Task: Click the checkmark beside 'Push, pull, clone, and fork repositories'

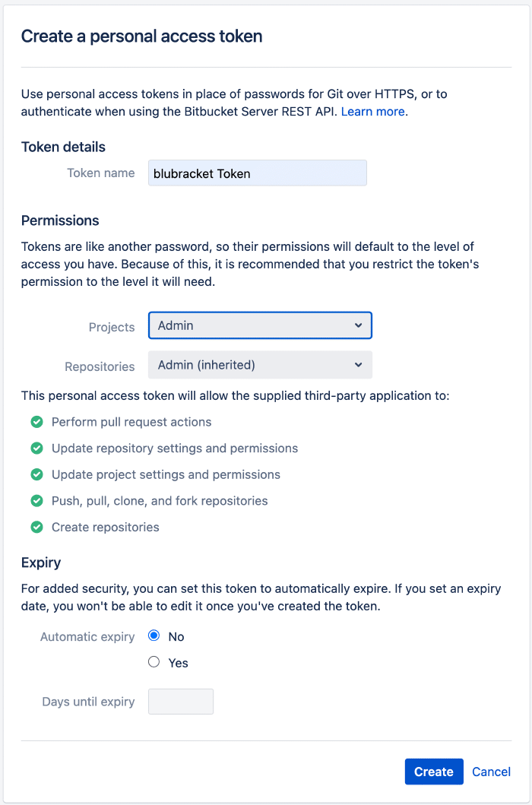Action: [x=36, y=501]
